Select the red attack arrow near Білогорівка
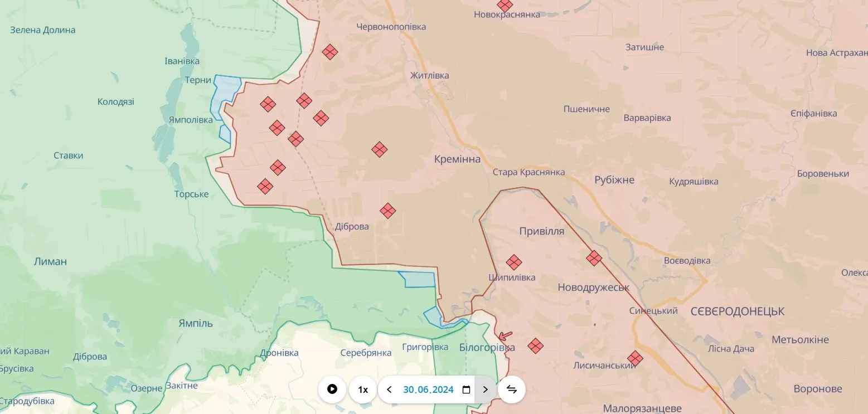 click(x=505, y=335)
